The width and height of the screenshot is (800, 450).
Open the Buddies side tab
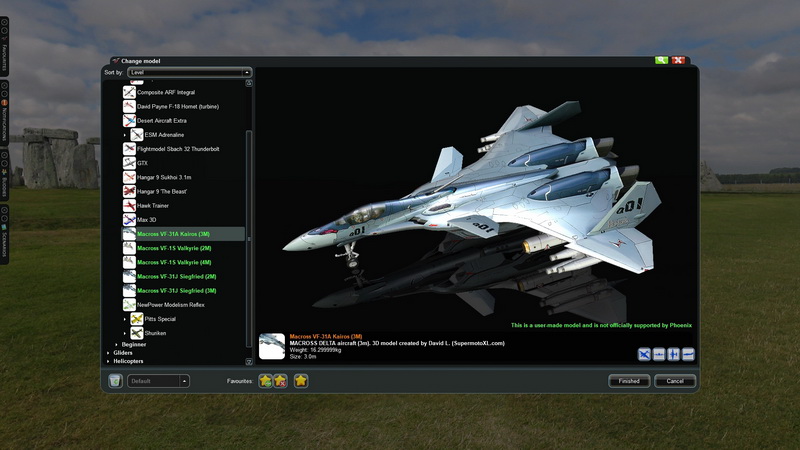pyautogui.click(x=4, y=176)
